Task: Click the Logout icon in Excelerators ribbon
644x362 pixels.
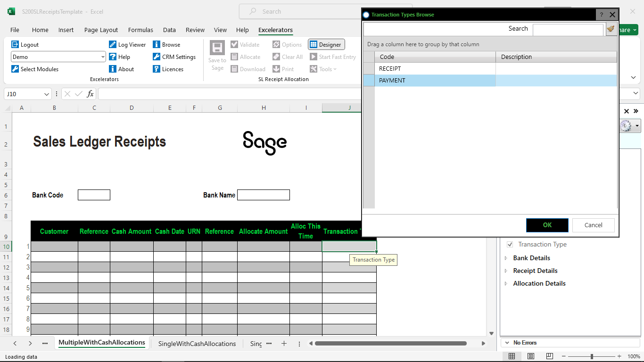Action: 15,44
